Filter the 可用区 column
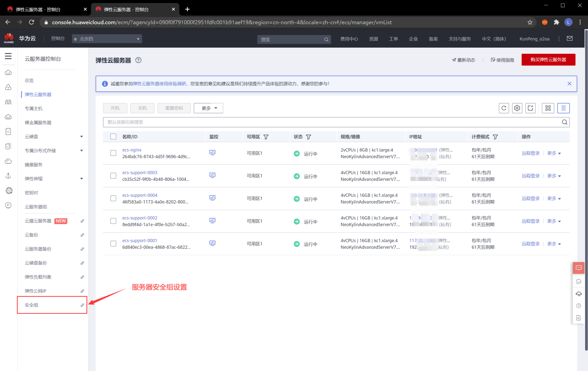The height and width of the screenshot is (371, 588). (x=266, y=137)
